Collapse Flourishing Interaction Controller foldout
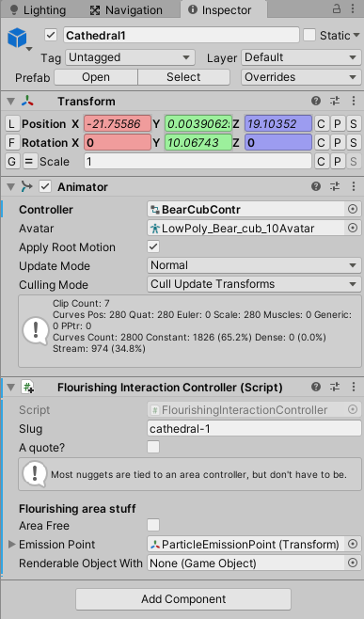The height and width of the screenshot is (619, 364). pos(11,388)
